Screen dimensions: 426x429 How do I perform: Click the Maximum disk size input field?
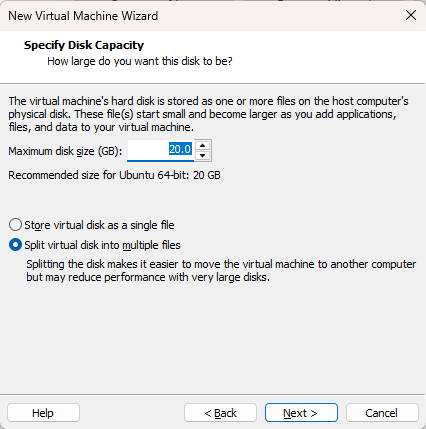[x=161, y=150]
